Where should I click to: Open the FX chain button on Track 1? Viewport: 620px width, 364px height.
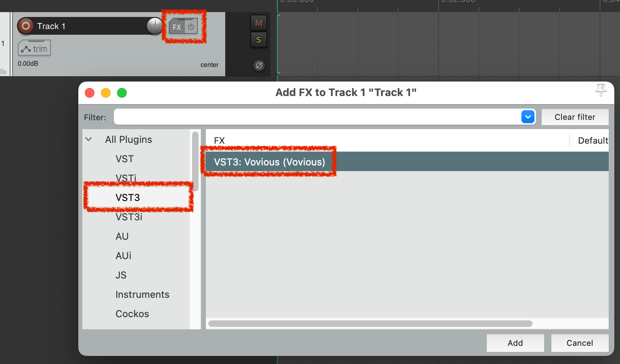(176, 27)
